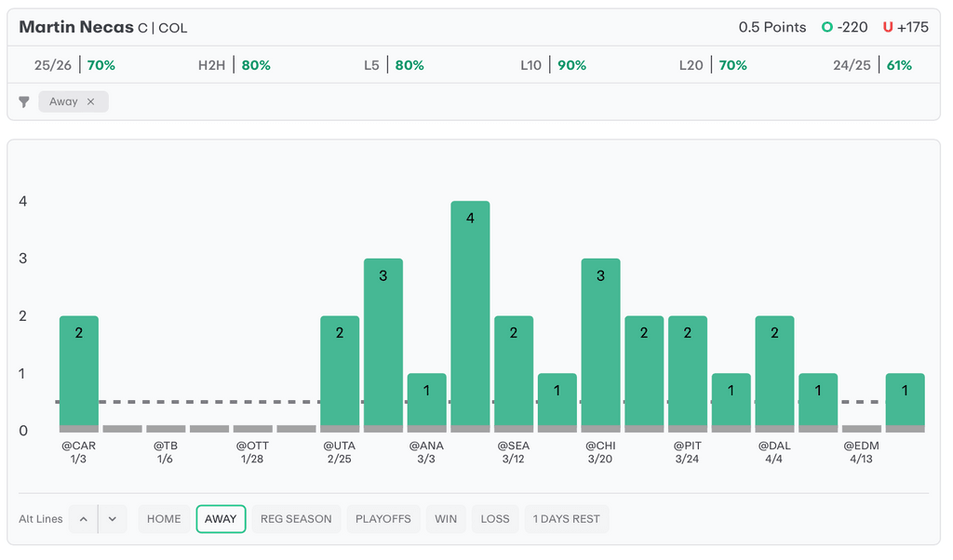953x560 pixels.
Task: Click the filter funnel icon
Action: [24, 102]
